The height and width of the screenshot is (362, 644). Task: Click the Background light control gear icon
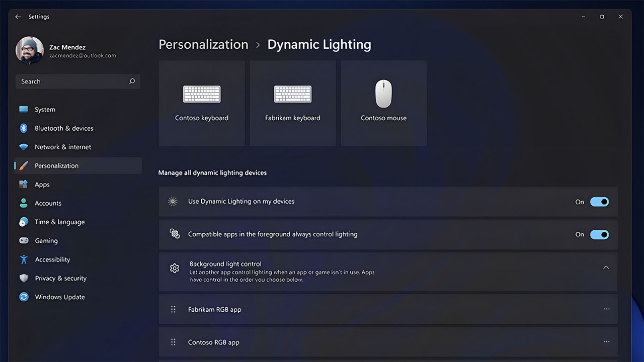click(175, 268)
